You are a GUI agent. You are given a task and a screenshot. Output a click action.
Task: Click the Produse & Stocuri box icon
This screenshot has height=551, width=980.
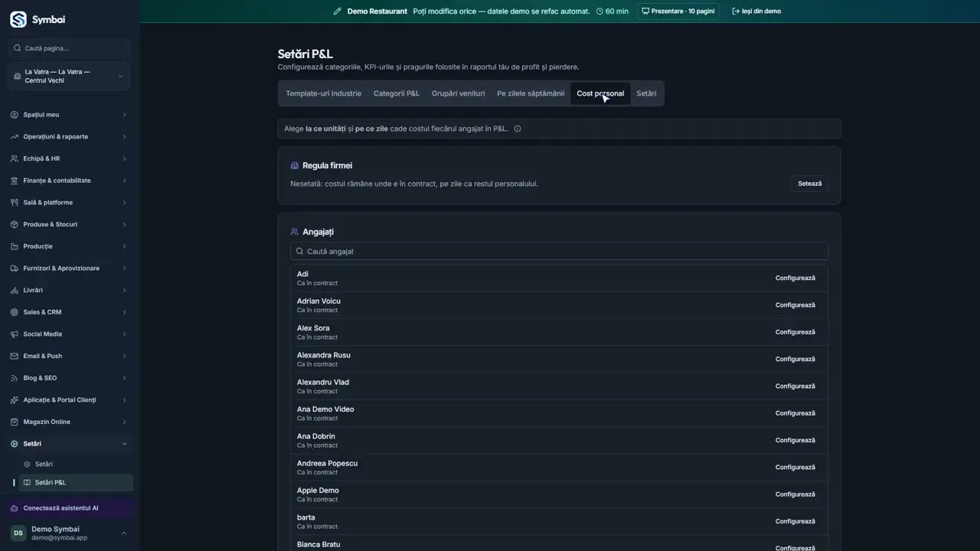(x=15, y=224)
